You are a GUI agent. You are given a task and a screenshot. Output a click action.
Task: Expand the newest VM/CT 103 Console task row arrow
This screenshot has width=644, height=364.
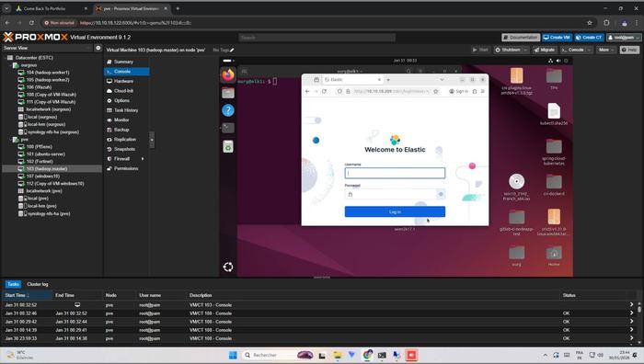[x=631, y=304]
